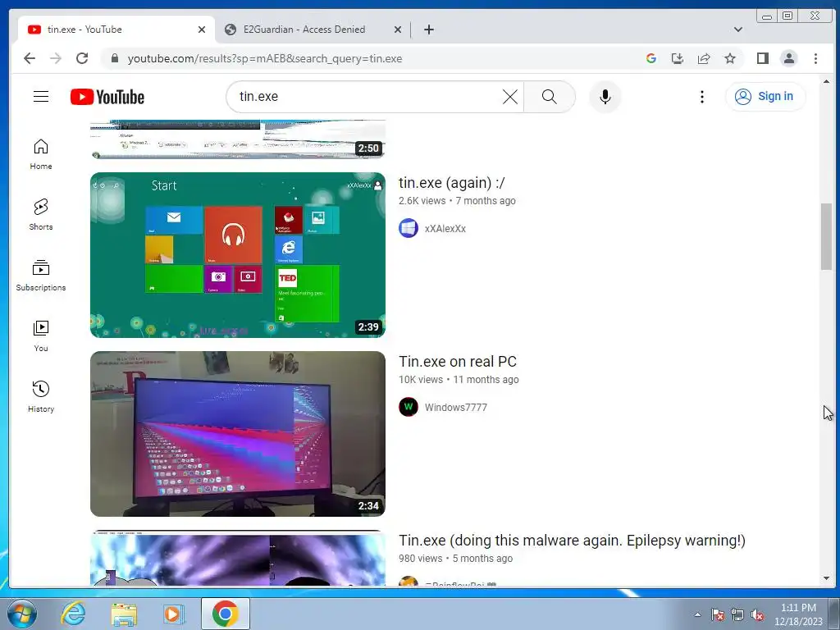Click the muted volume tray icon
This screenshot has height=630, width=840.
757,614
